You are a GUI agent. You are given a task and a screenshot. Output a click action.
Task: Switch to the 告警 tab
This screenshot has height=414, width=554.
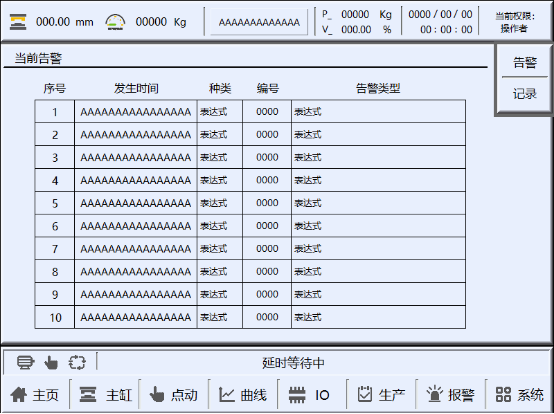click(x=525, y=63)
